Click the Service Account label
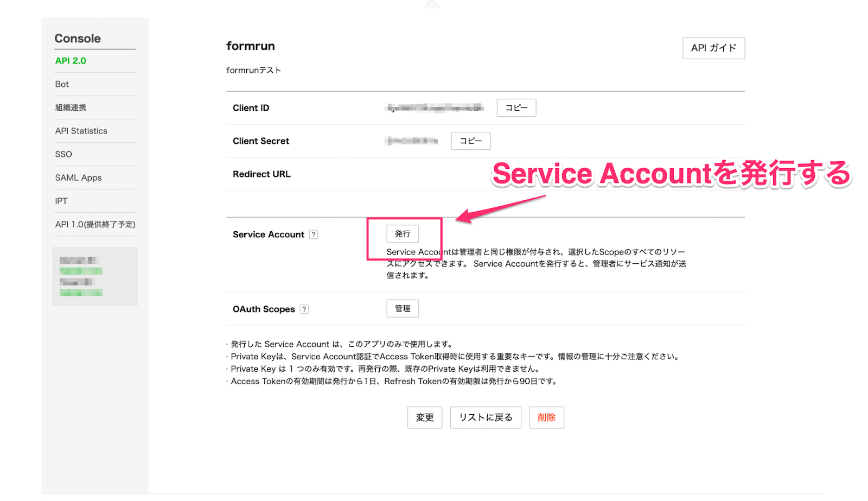The width and height of the screenshot is (868, 501). click(x=269, y=234)
